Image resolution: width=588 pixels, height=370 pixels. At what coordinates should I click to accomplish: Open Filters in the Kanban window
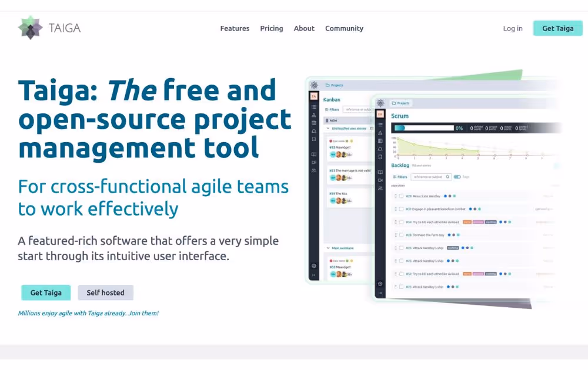(332, 109)
